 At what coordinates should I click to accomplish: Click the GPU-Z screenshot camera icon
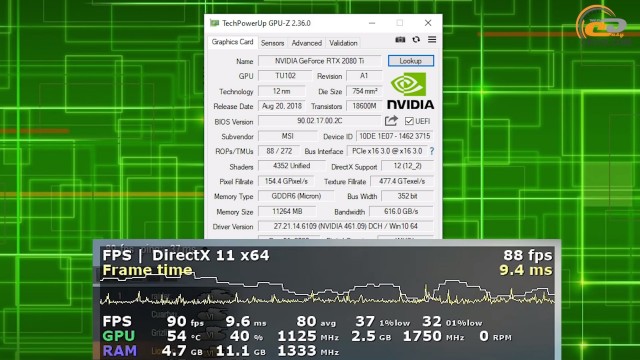[400, 40]
